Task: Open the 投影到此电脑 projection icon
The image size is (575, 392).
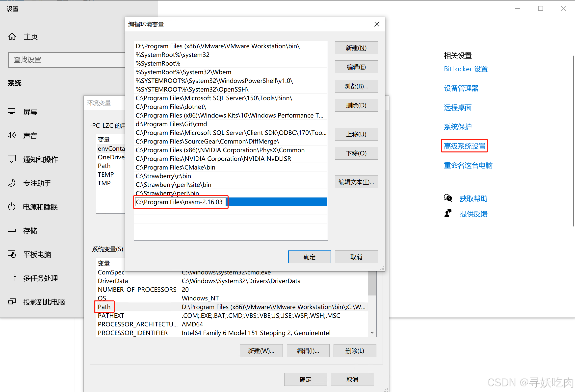Action: click(x=11, y=302)
